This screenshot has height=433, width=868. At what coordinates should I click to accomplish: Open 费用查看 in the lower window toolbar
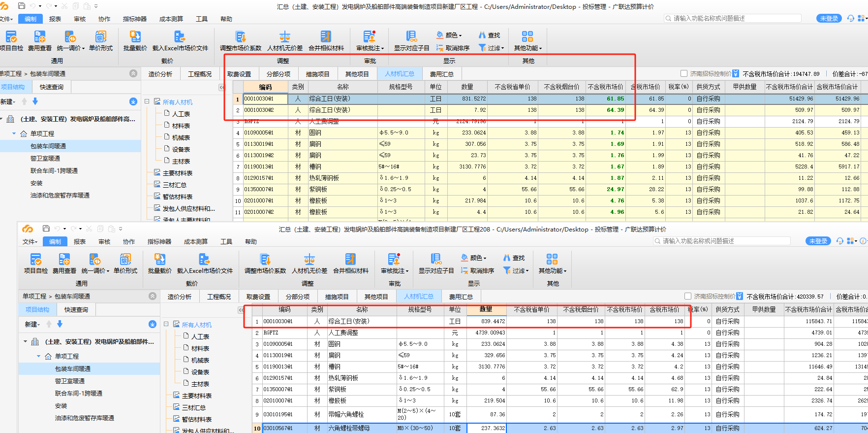64,264
